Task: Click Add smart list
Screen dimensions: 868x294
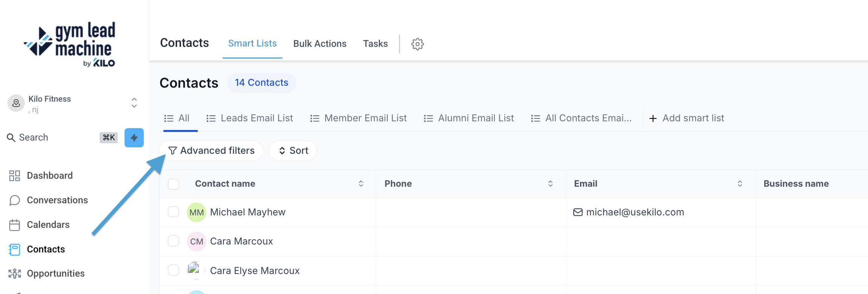Action: click(x=686, y=118)
